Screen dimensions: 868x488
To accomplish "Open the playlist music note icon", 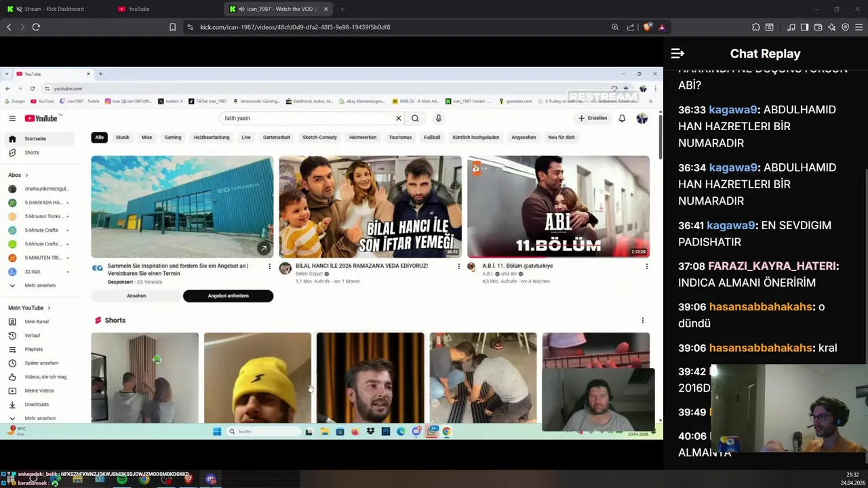I will [791, 27].
